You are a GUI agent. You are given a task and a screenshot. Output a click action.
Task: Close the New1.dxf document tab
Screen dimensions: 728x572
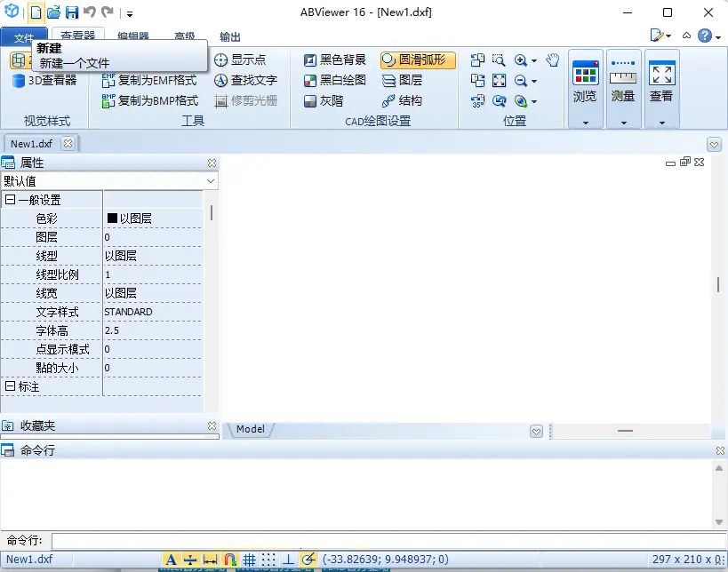68,143
